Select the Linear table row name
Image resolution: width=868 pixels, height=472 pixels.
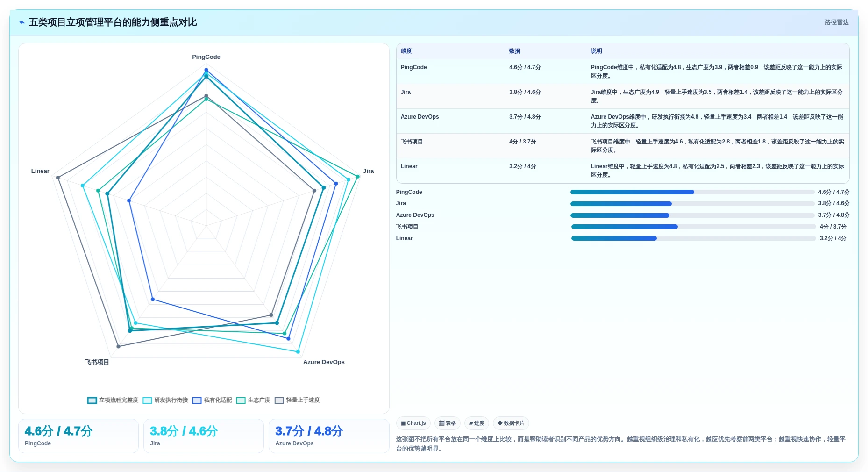[409, 166]
